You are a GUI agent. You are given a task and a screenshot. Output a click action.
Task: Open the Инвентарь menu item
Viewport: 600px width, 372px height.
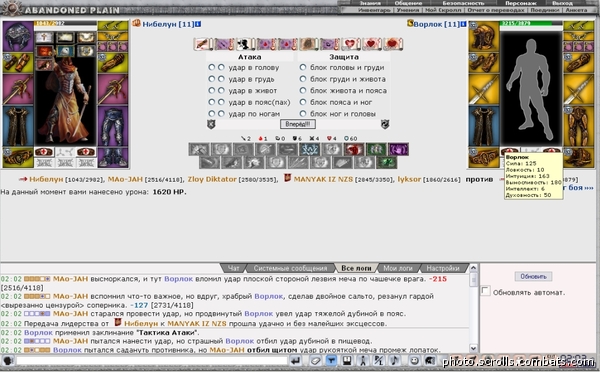[374, 10]
